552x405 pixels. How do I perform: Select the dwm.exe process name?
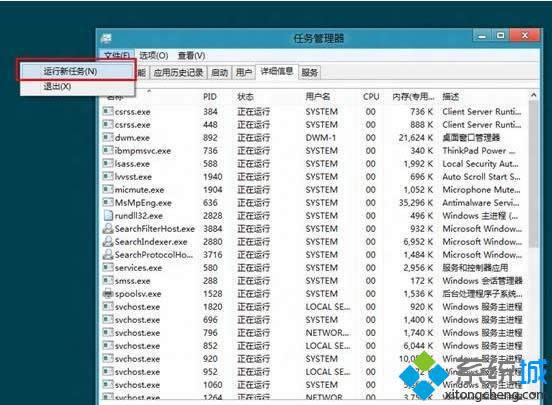pos(132,138)
